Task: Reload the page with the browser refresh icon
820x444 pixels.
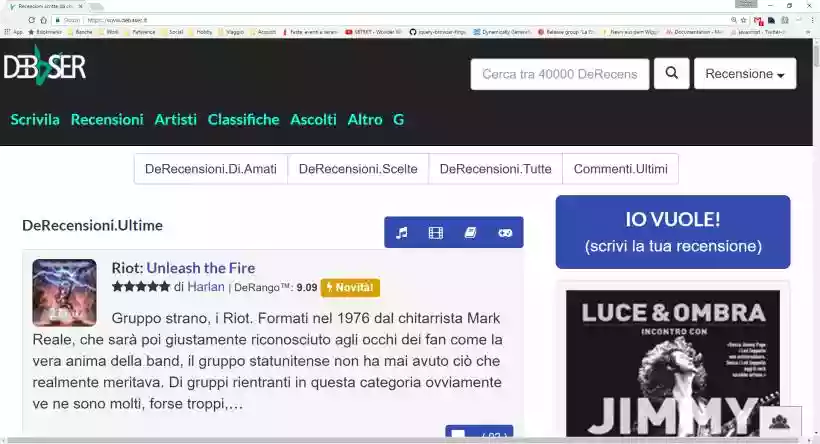Action: click(43, 19)
